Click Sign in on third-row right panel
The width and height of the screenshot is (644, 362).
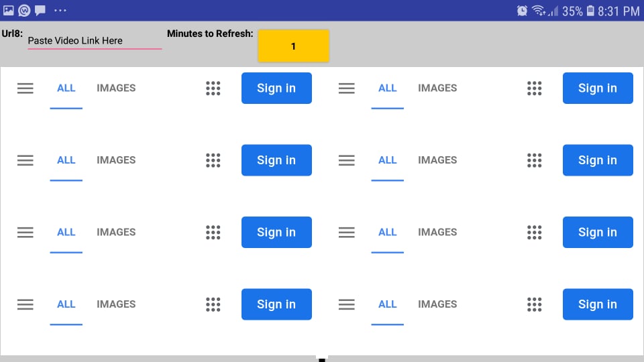point(598,233)
